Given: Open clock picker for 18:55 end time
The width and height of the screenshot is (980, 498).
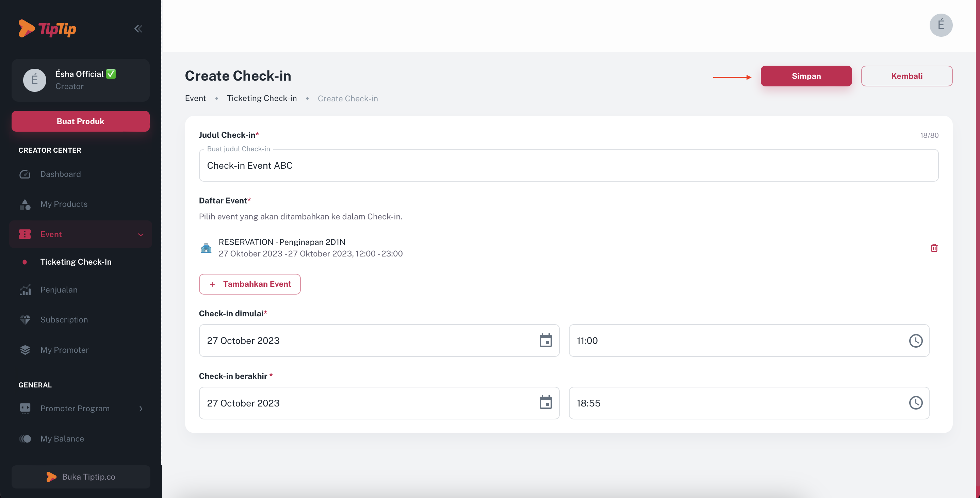Looking at the screenshot, I should [916, 402].
